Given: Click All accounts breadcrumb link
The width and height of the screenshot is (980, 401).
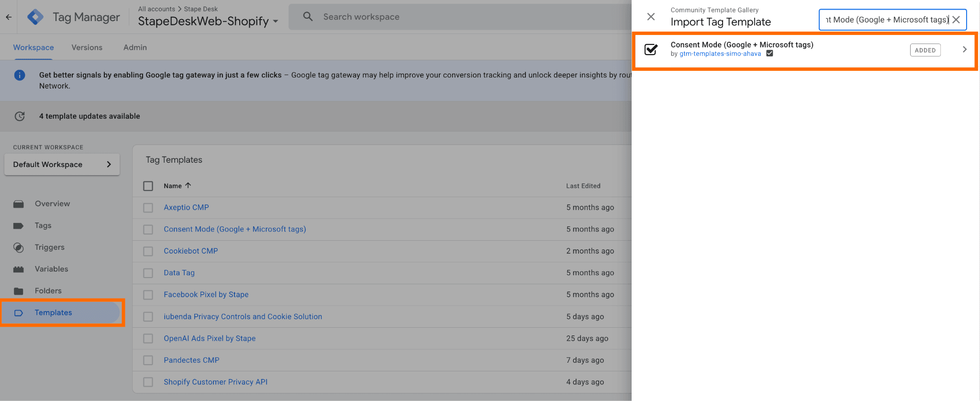Looking at the screenshot, I should 156,9.
